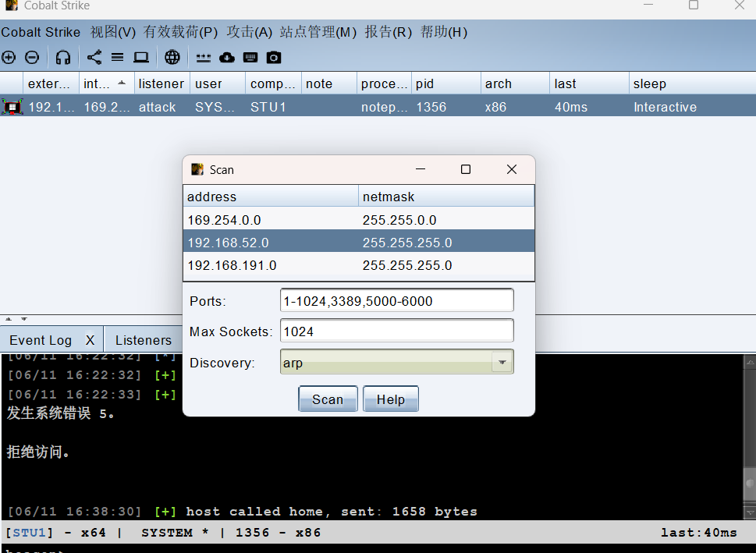Click console scrollbar up arrow
Viewport: 756px width, 553px height.
(x=750, y=362)
